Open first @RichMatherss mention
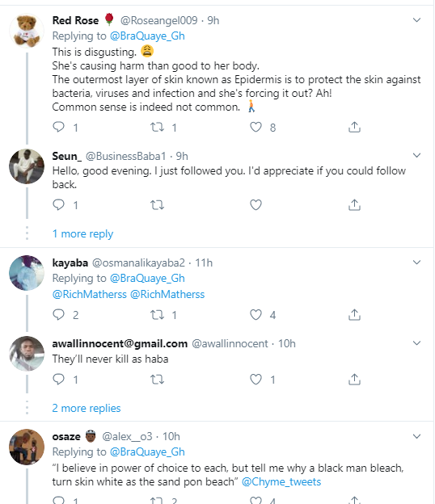Screen dimensions: 435x504 pos(90,294)
